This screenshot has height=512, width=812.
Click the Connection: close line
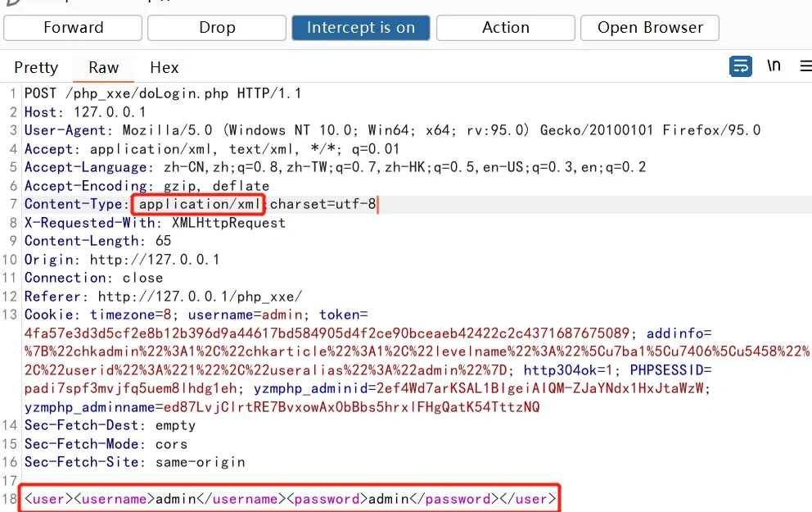click(94, 278)
